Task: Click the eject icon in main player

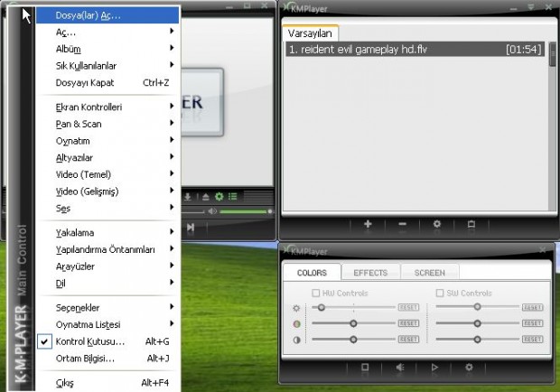Action: pyautogui.click(x=205, y=197)
